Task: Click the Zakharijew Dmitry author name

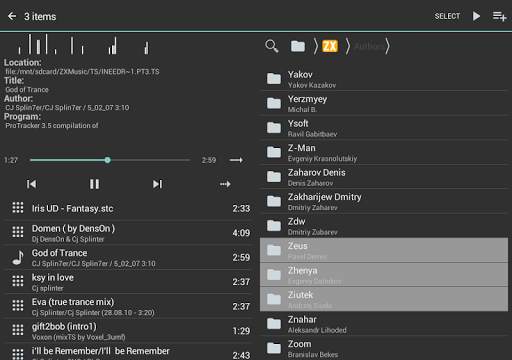Action: pyautogui.click(x=325, y=197)
